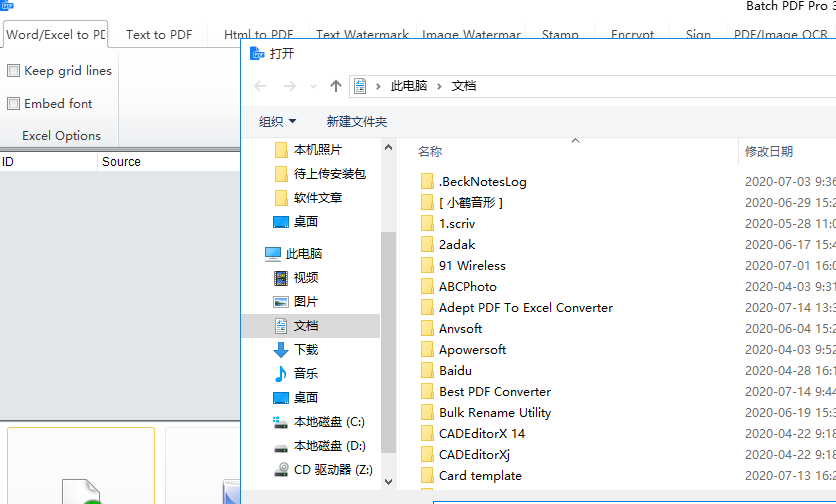Image resolution: width=836 pixels, height=504 pixels.
Task: Select the ABCPhoto folder
Action: tap(467, 287)
